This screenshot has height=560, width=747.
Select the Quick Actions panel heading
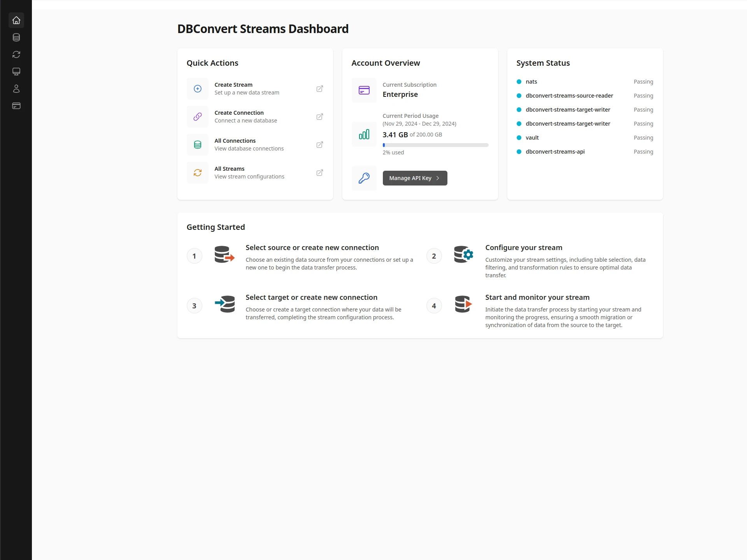[212, 63]
